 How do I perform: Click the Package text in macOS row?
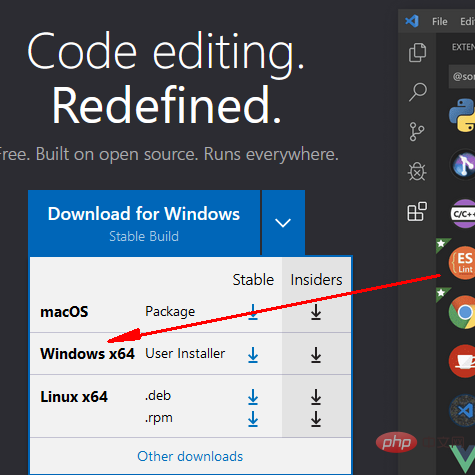(170, 312)
